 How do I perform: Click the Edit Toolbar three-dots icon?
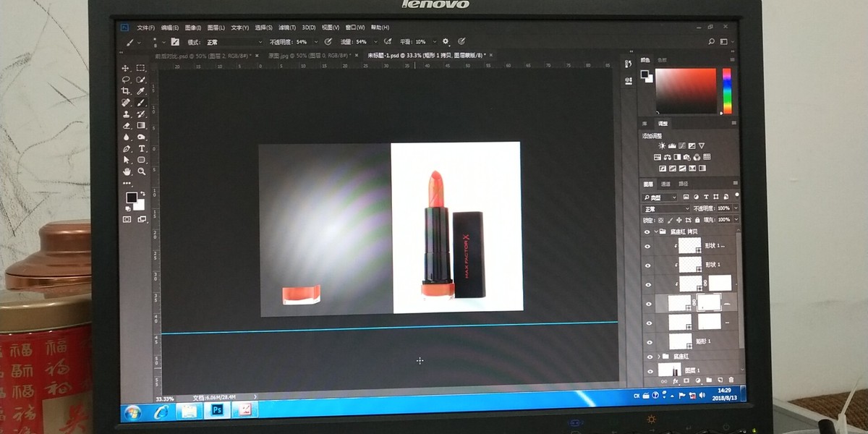(x=127, y=183)
